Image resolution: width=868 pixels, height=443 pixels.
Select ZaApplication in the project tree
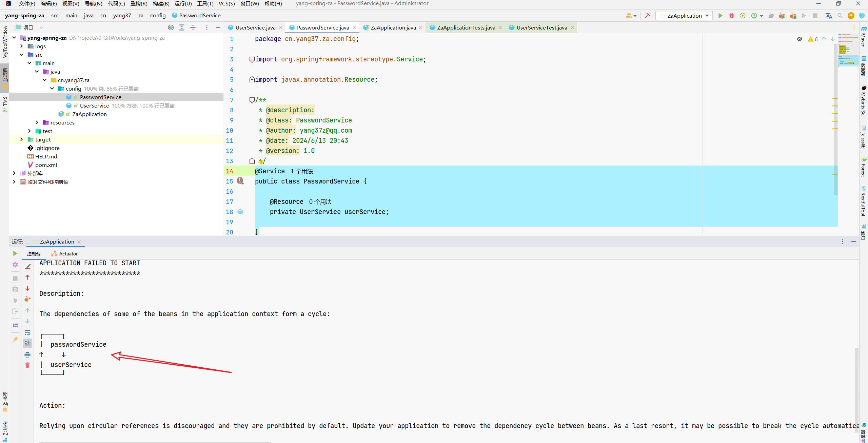[x=90, y=114]
